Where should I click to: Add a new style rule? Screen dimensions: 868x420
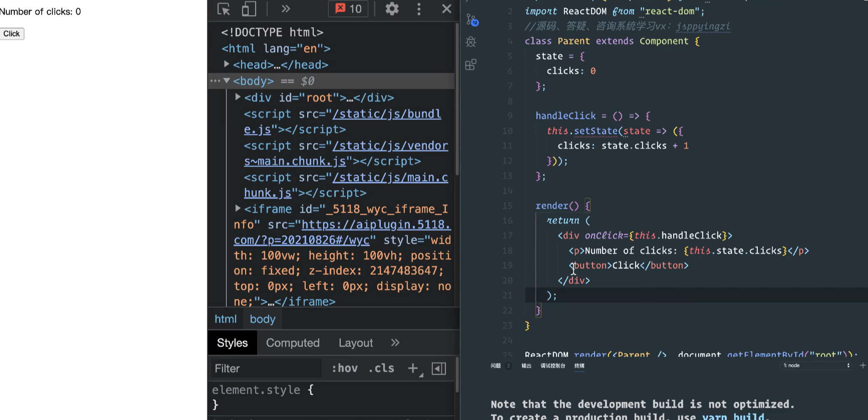pyautogui.click(x=413, y=368)
